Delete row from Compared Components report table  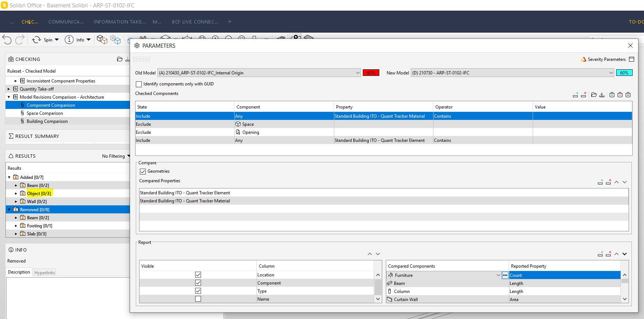[608, 254]
